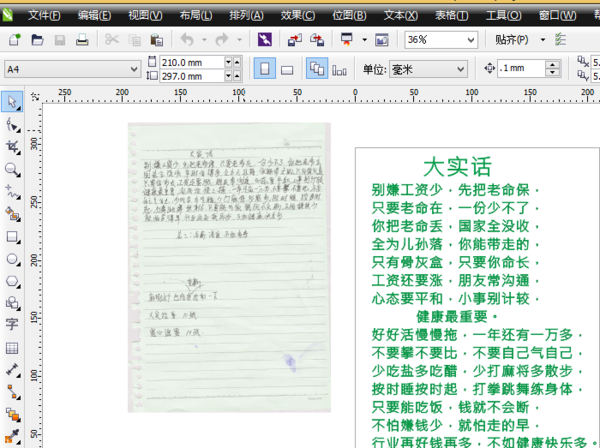Viewport: 600px width, 448px height.
Task: Click the Import icon in toolbar
Action: (293, 40)
